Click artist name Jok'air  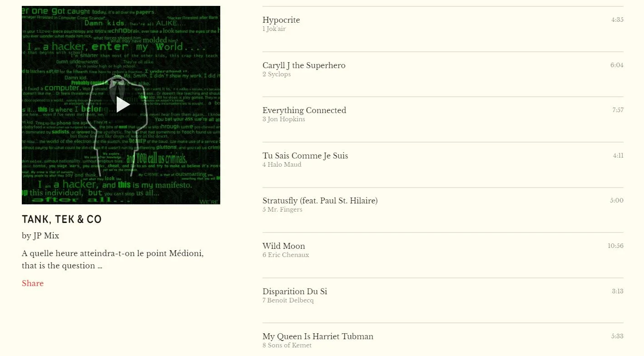point(276,29)
